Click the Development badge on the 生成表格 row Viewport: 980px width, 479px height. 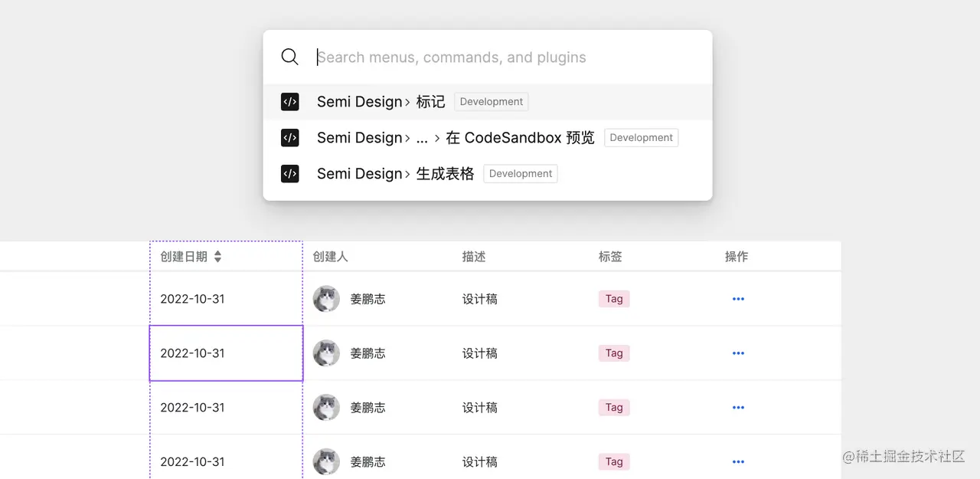pos(521,174)
